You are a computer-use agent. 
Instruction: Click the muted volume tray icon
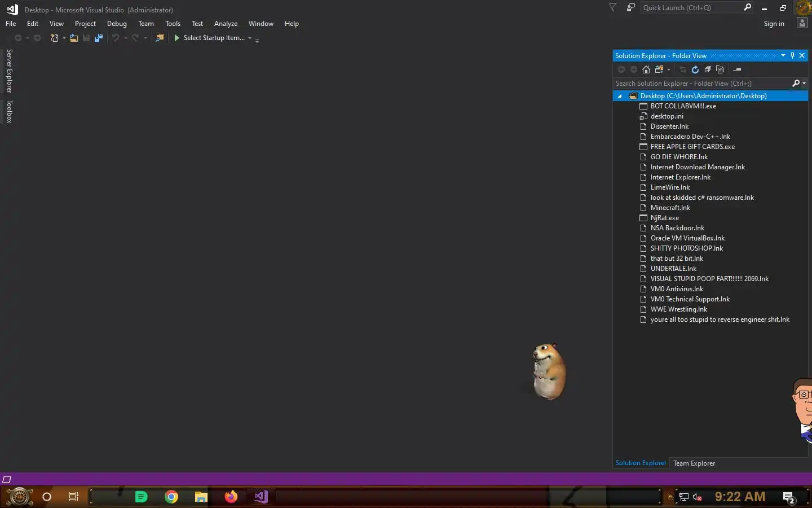click(698, 497)
